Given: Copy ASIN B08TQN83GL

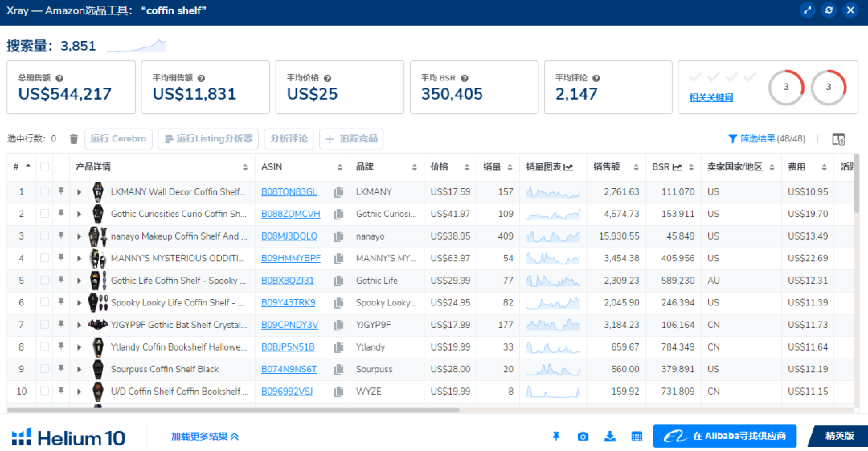Looking at the screenshot, I should [338, 191].
